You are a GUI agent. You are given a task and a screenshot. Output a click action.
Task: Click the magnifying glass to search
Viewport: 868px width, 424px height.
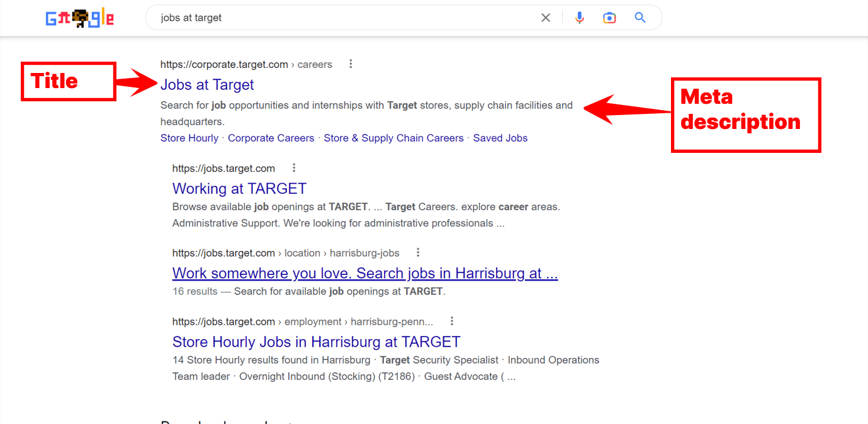(640, 18)
